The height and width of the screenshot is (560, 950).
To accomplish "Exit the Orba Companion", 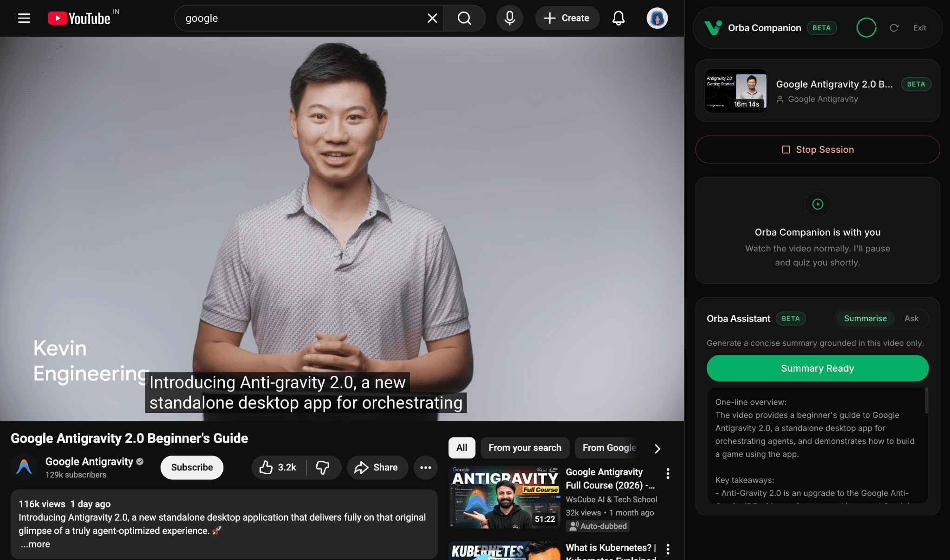I will tap(919, 28).
